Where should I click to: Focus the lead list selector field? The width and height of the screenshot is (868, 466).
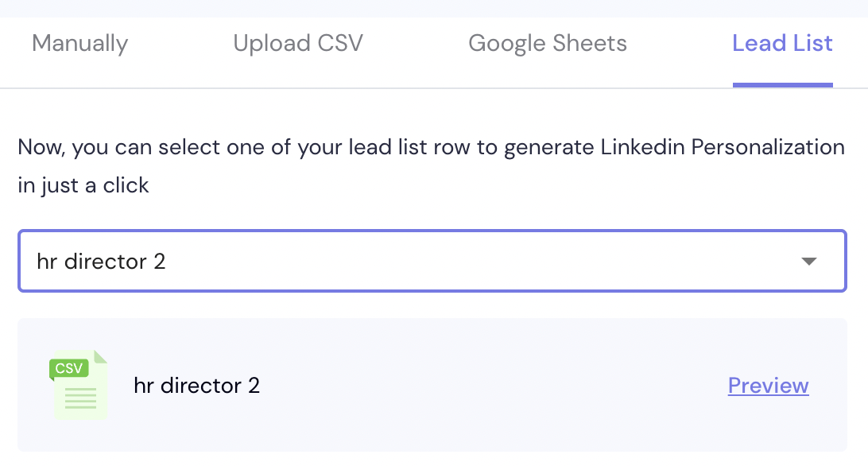pyautogui.click(x=432, y=261)
